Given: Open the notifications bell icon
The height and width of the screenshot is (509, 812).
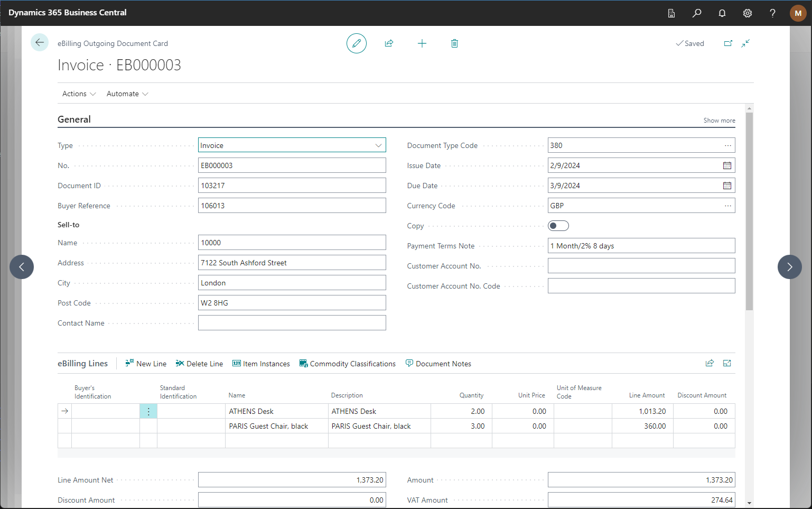Looking at the screenshot, I should point(722,13).
